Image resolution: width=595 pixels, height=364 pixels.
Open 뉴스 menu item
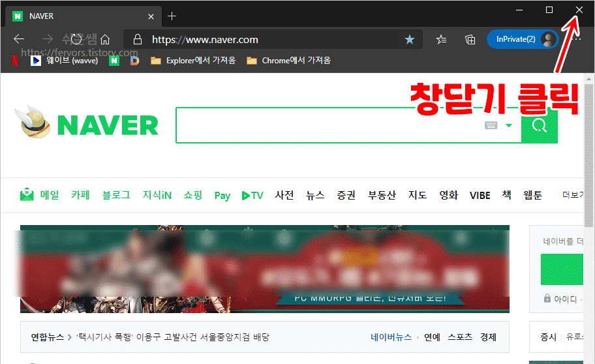[315, 195]
